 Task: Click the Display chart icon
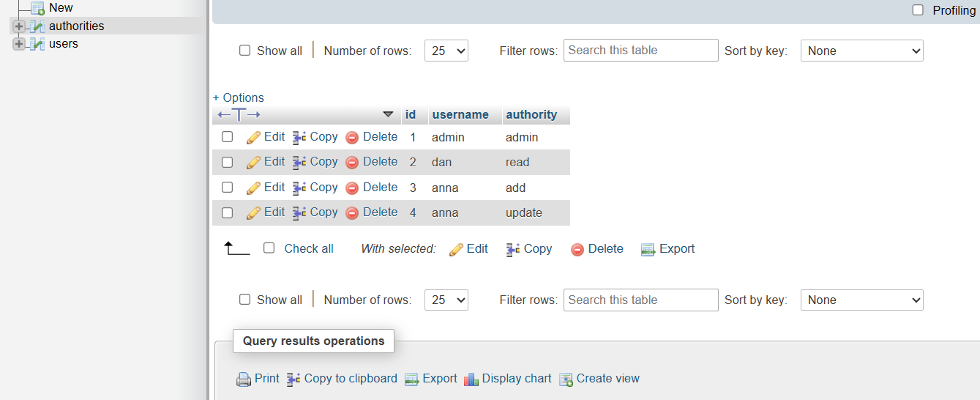(471, 379)
